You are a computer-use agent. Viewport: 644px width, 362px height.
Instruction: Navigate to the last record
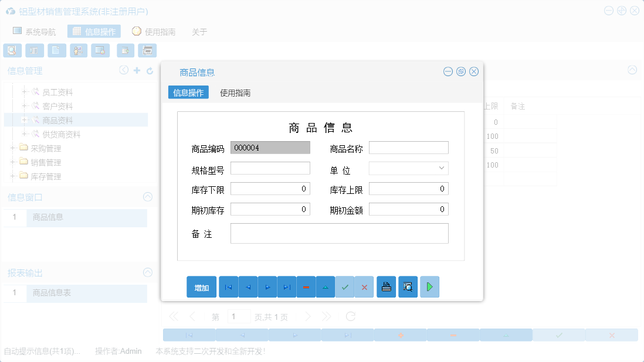[x=286, y=287]
